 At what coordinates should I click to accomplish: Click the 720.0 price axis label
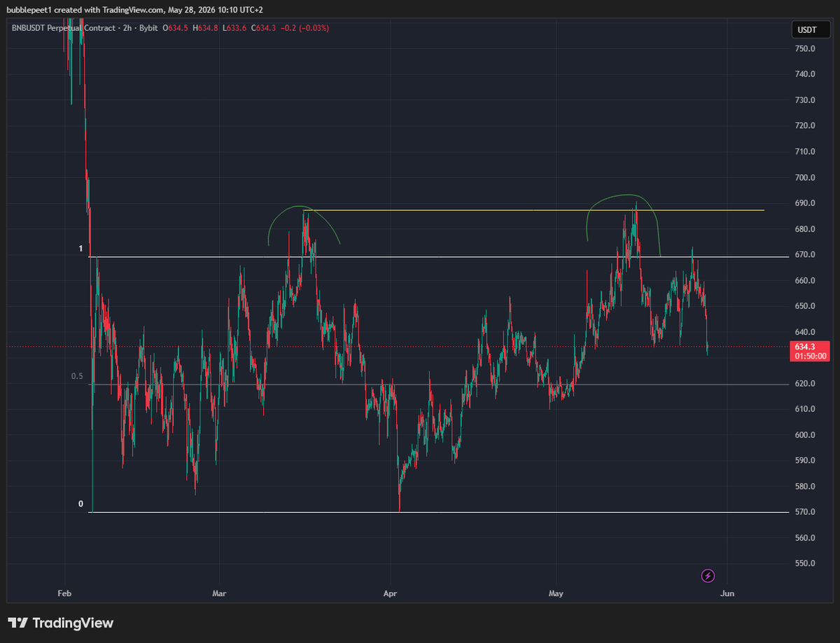pyautogui.click(x=805, y=125)
